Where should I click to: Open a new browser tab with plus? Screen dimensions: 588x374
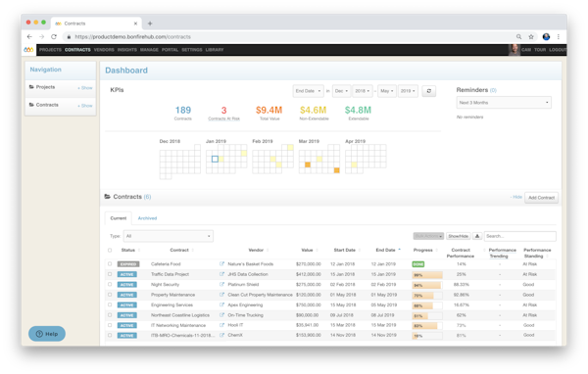tap(150, 23)
